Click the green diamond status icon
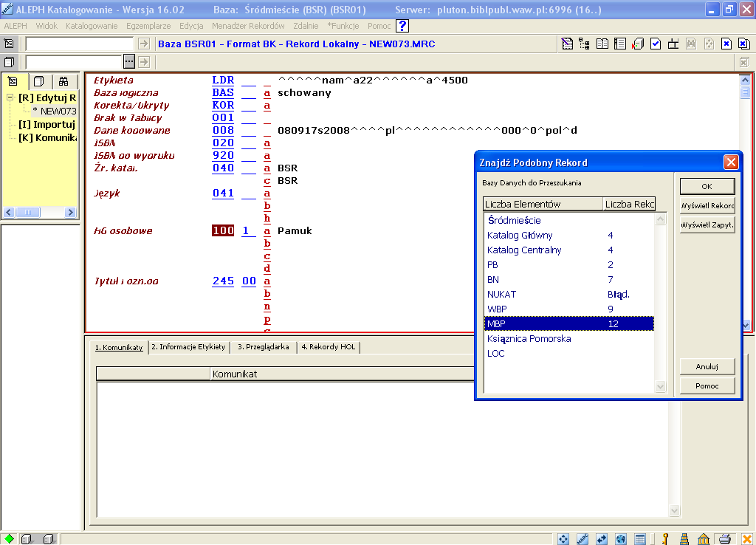The width and height of the screenshot is (756, 545). pyautogui.click(x=9, y=539)
